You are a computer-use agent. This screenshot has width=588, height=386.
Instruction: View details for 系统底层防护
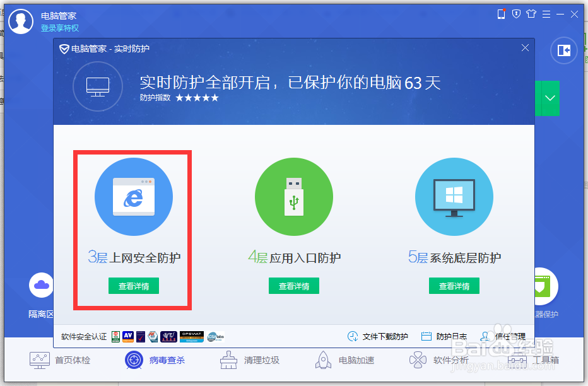click(454, 286)
